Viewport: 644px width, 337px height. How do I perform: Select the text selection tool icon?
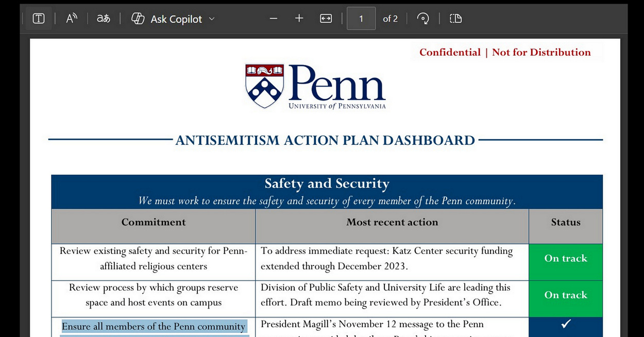pyautogui.click(x=39, y=19)
